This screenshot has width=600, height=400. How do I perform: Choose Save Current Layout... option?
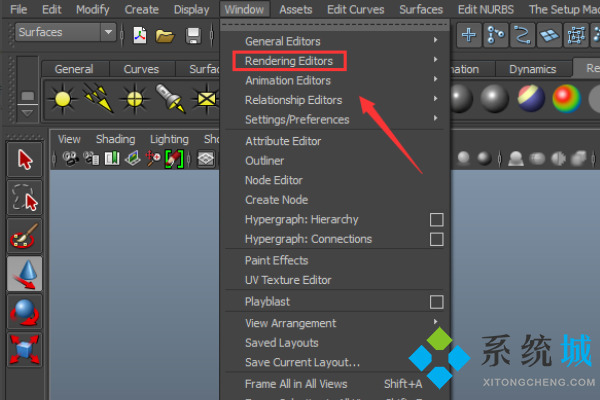click(302, 362)
